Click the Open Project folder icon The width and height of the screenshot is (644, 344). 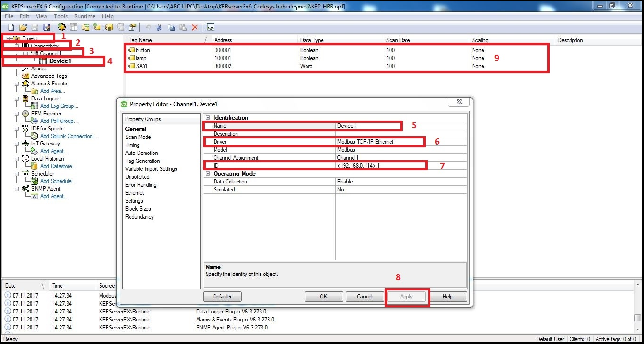point(23,27)
